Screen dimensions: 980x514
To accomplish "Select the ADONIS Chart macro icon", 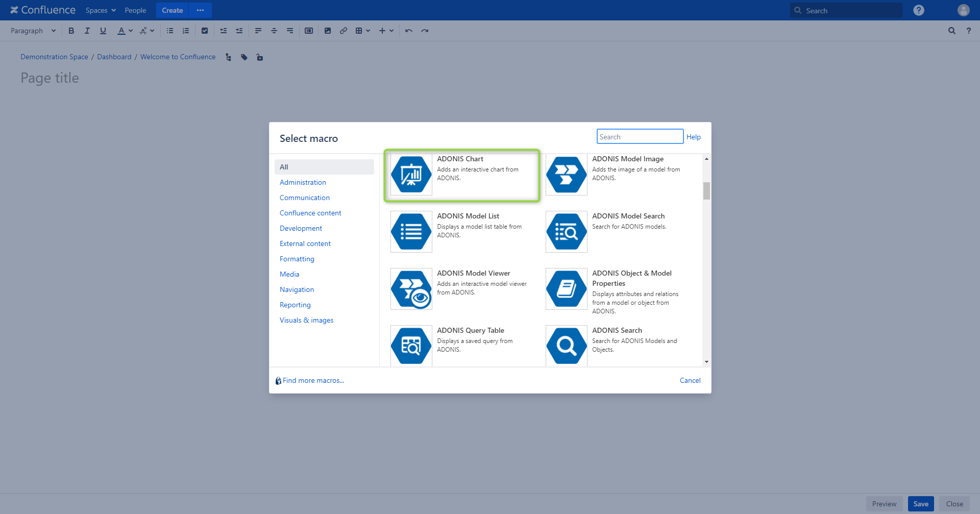I will coord(411,175).
